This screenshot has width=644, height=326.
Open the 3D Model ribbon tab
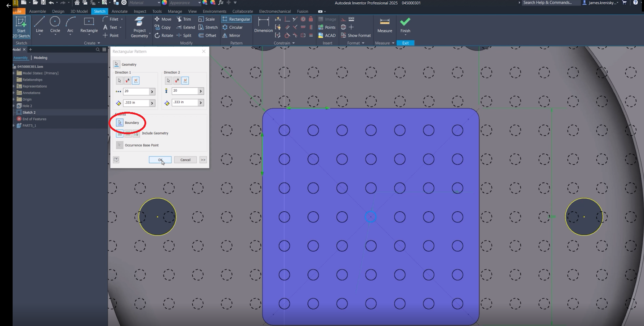[79, 11]
